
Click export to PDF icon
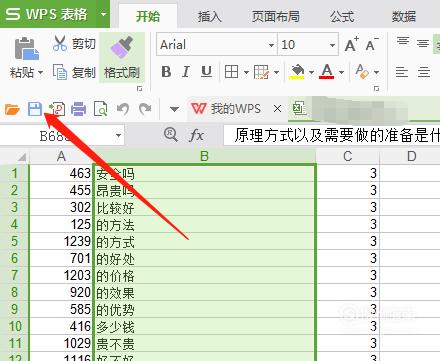point(57,109)
